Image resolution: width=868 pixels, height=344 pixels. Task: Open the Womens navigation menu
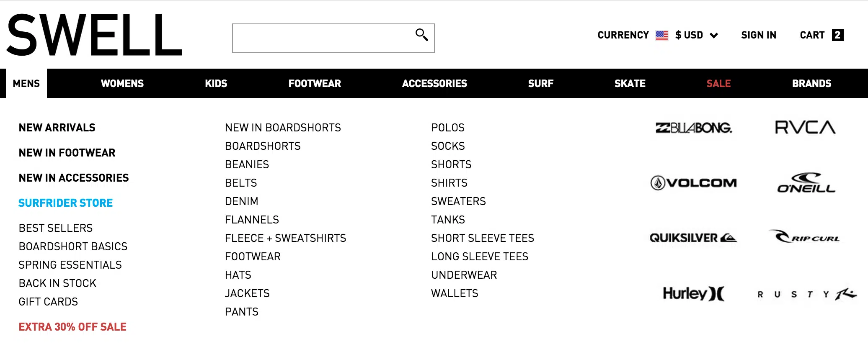(122, 84)
